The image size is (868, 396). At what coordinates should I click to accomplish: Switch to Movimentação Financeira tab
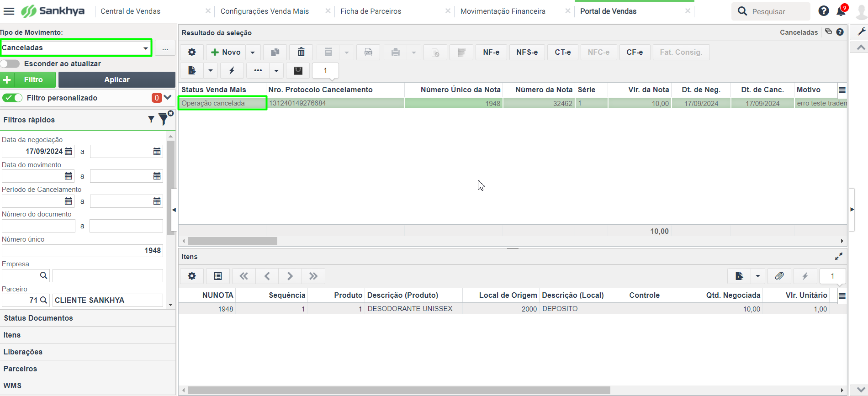(503, 11)
